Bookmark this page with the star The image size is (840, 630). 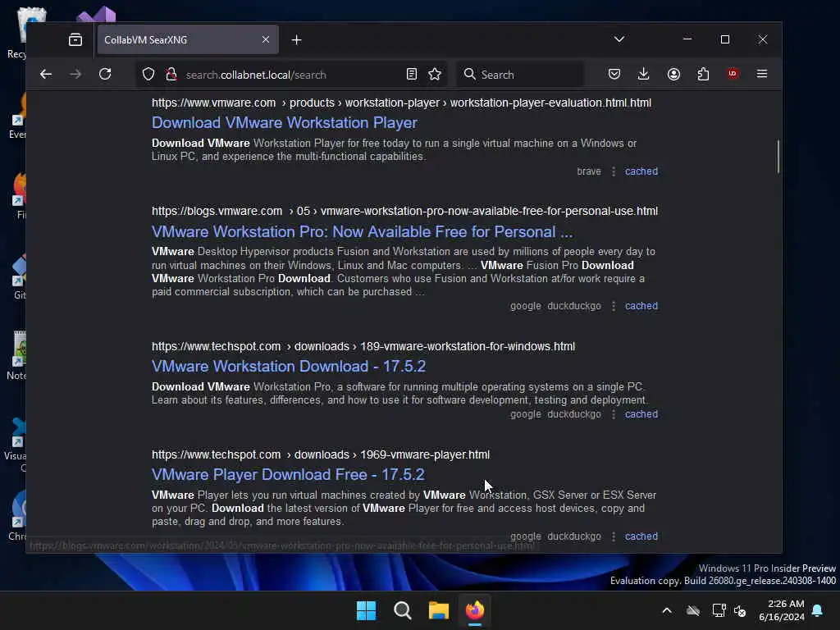[435, 75]
